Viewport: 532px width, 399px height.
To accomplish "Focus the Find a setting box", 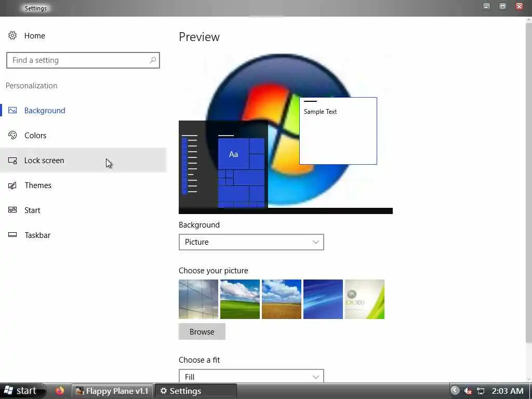I will [x=83, y=60].
